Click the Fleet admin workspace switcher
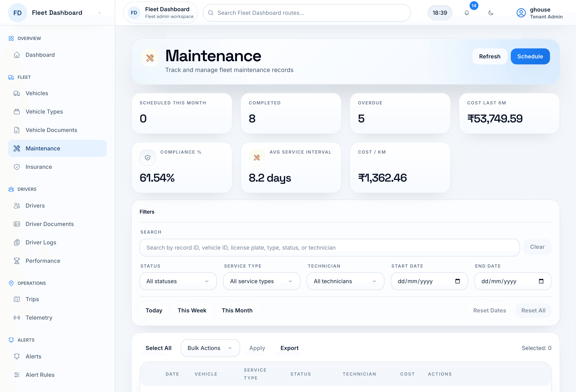The width and height of the screenshot is (576, 392). pyautogui.click(x=161, y=13)
